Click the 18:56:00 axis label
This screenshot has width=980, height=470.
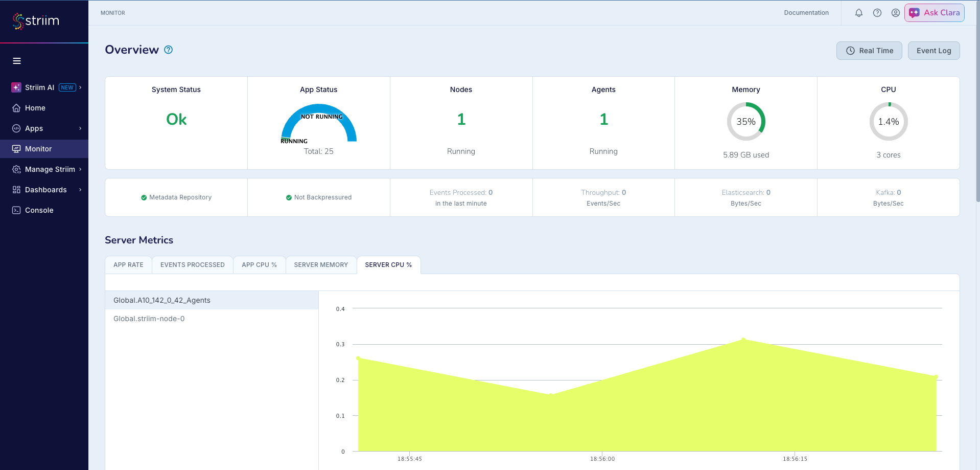coord(602,459)
